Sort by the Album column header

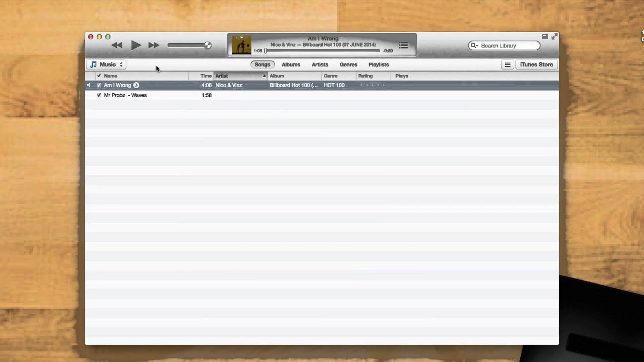[x=294, y=76]
